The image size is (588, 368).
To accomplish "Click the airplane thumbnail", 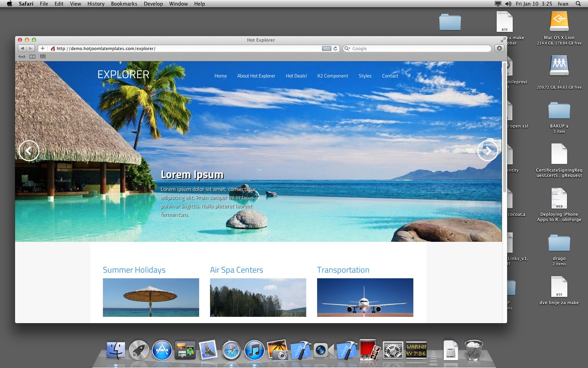I will coord(365,298).
